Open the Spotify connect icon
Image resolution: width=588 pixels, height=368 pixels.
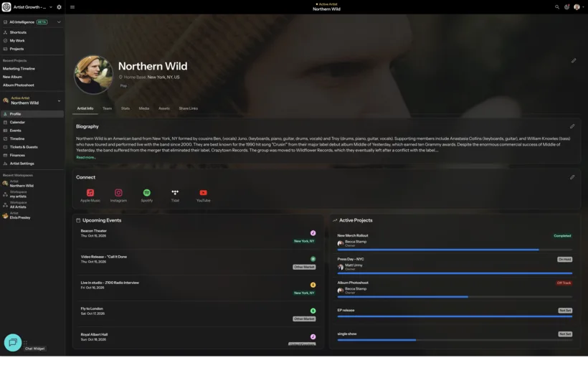coord(146,193)
